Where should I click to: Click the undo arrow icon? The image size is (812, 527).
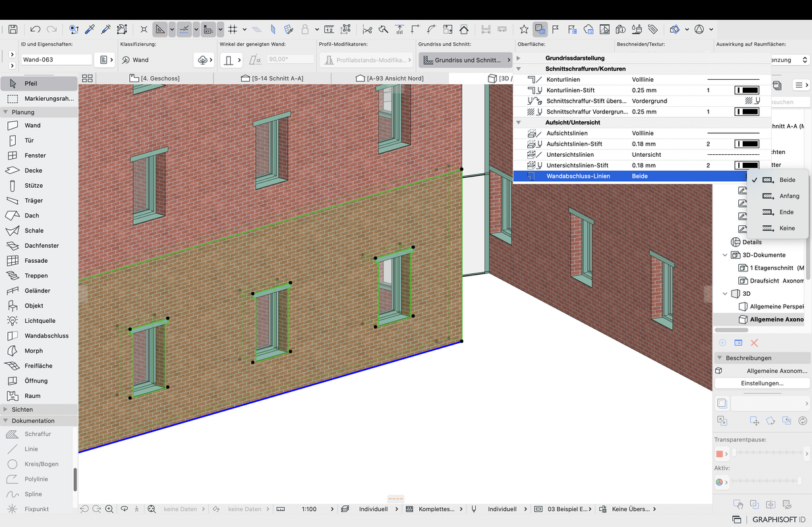pyautogui.click(x=35, y=30)
